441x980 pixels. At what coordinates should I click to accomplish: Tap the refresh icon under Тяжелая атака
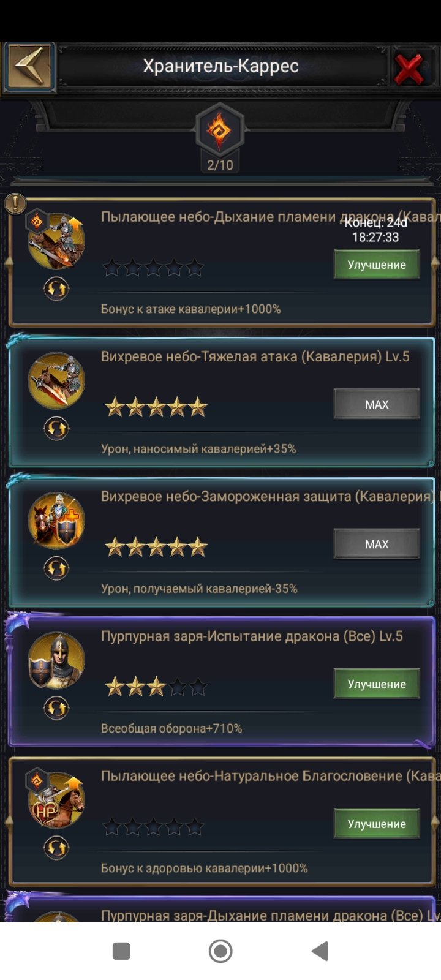tap(56, 429)
